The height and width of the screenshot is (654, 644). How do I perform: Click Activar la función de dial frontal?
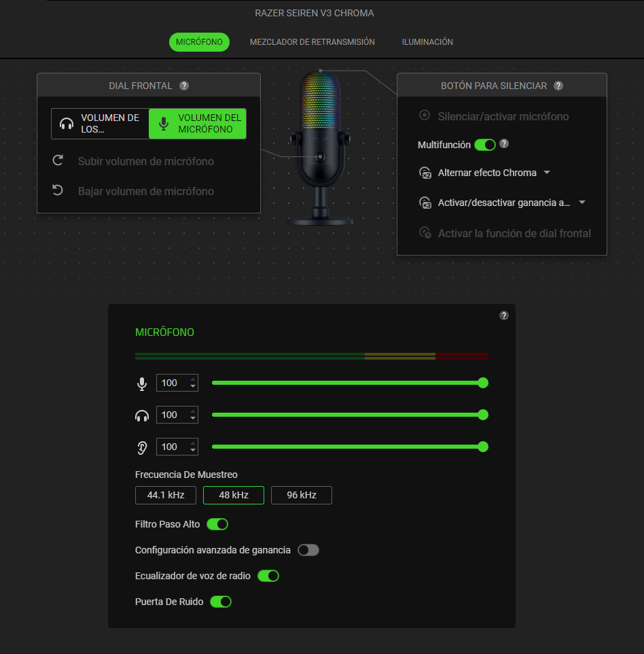[514, 234]
